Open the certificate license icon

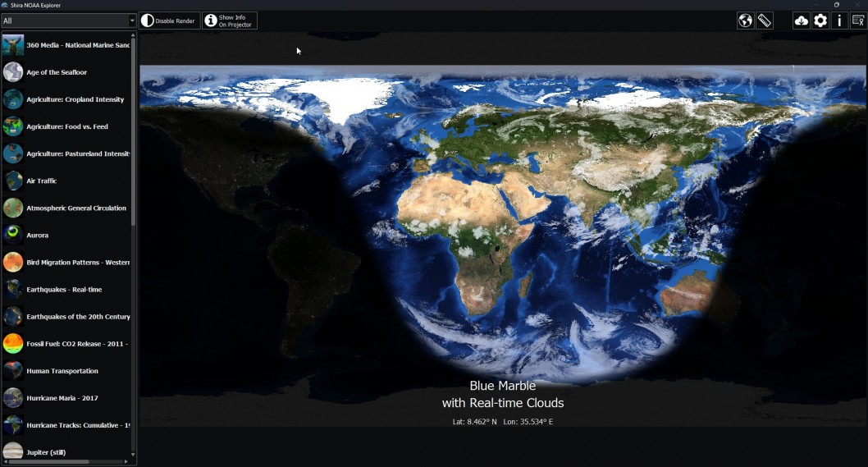coord(857,21)
